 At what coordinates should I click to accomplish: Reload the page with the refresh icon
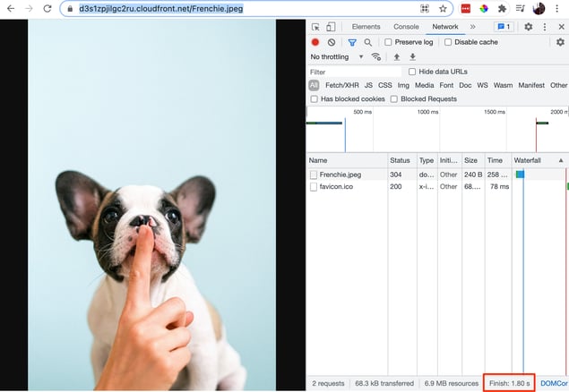point(47,8)
